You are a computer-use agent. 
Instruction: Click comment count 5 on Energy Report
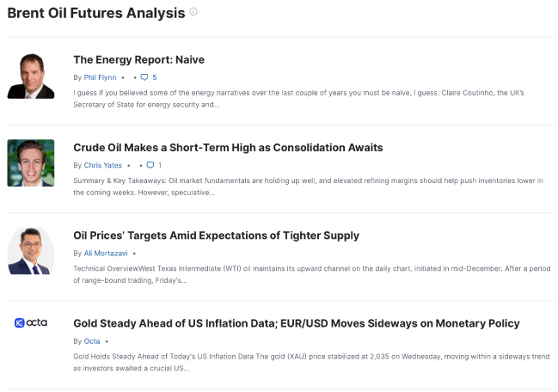pos(155,77)
